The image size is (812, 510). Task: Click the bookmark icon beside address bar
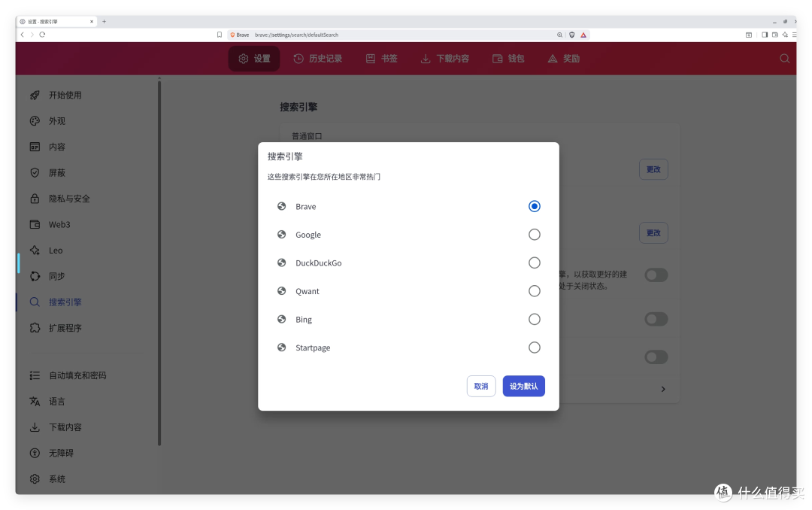(220, 35)
